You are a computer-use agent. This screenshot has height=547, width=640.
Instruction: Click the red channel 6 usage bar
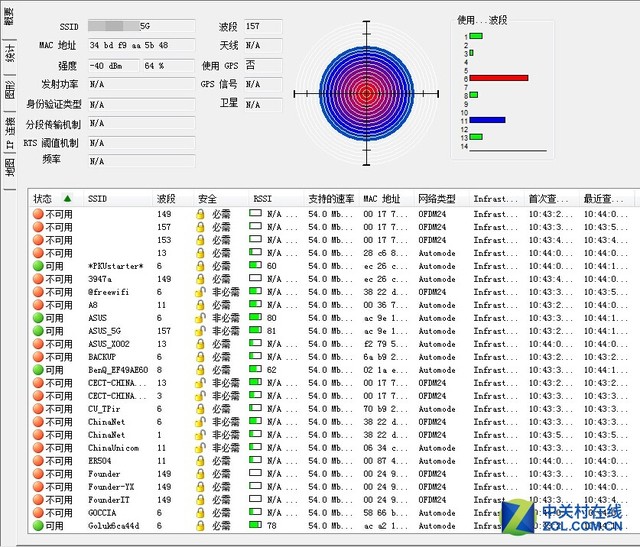(499, 78)
